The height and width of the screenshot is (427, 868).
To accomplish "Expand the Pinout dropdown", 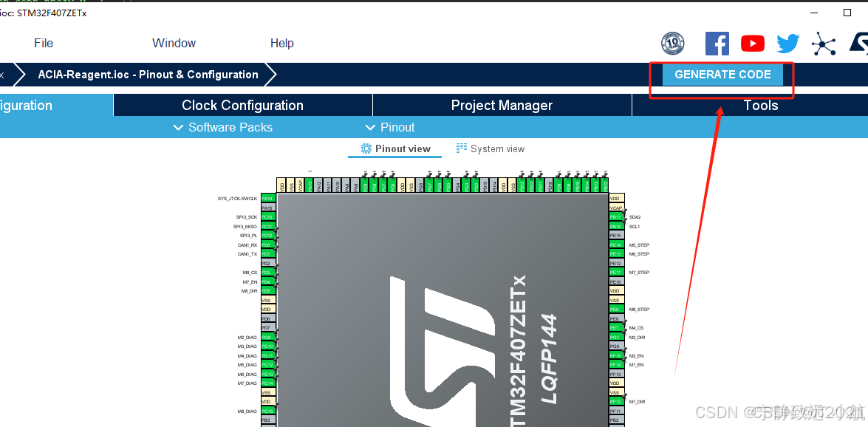I will click(x=390, y=127).
